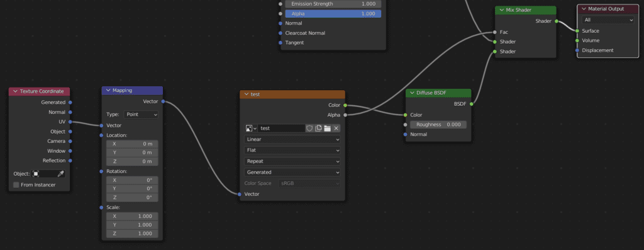
Task: Collapse the Diffuse BSDF node
Action: [x=413, y=93]
